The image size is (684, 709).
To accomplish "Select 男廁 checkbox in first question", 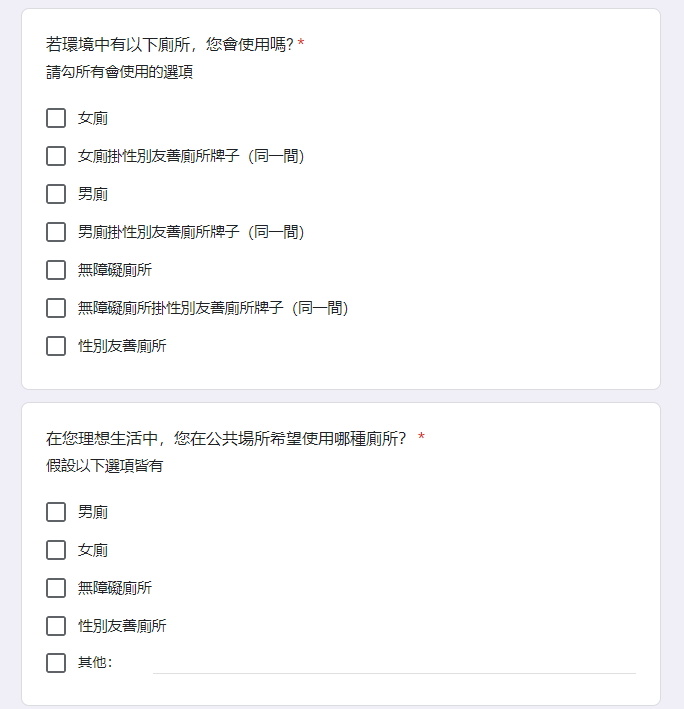I will [56, 194].
